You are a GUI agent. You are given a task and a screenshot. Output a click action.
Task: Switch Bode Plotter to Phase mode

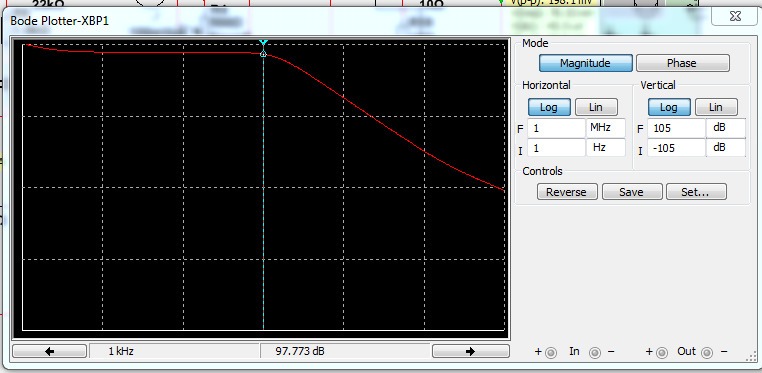(682, 63)
